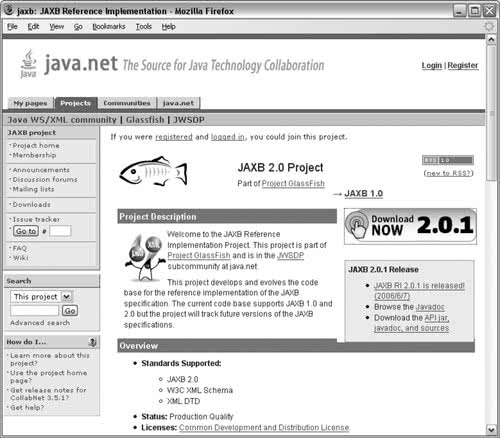Click the Login link
The image size is (500, 438).
(x=432, y=65)
